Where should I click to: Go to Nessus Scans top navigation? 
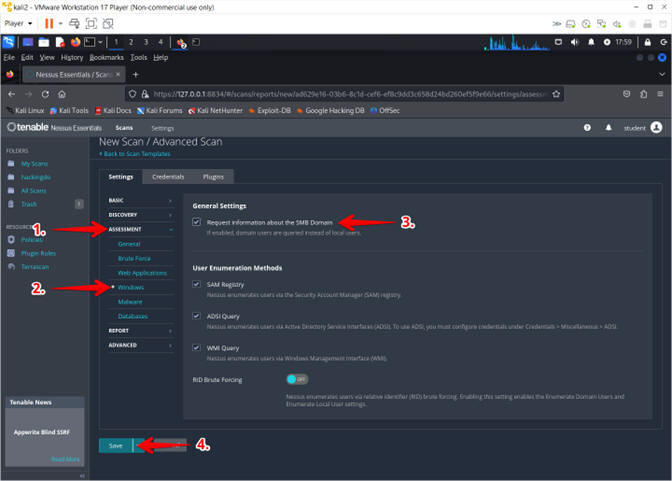(x=124, y=128)
